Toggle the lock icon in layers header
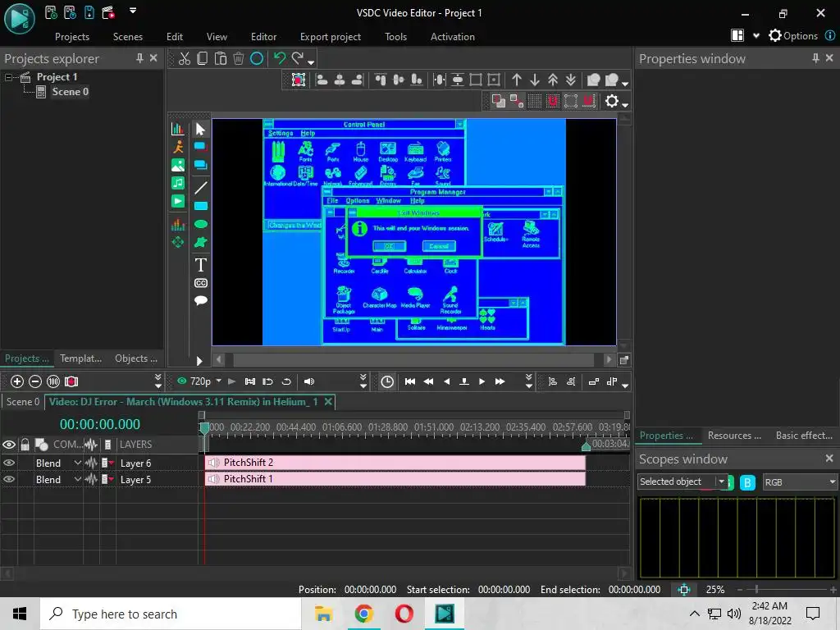 pyautogui.click(x=25, y=444)
